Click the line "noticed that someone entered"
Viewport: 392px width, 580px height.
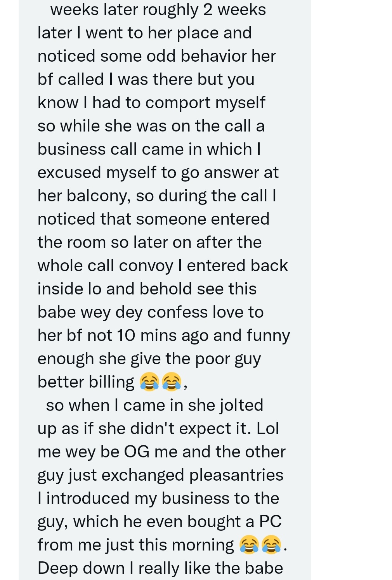pos(153,219)
